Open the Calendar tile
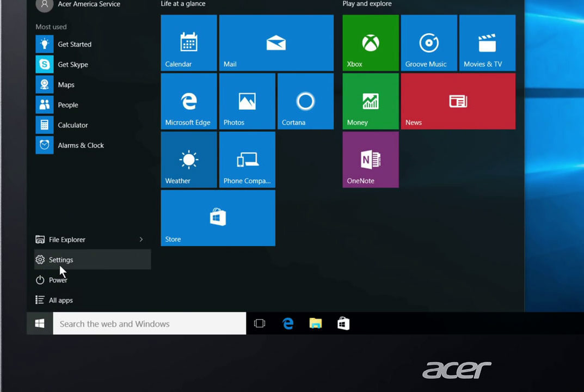The image size is (584, 392). pos(189,43)
